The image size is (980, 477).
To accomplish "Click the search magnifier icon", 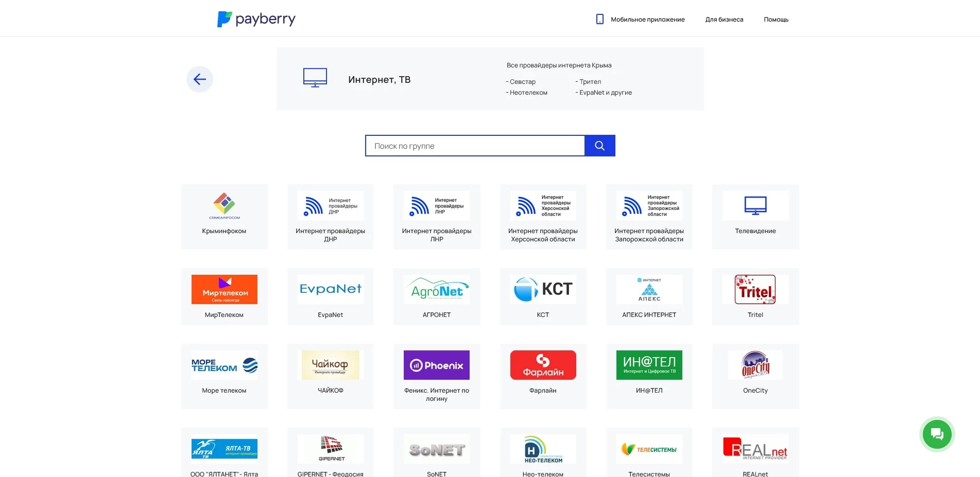I will pos(599,146).
